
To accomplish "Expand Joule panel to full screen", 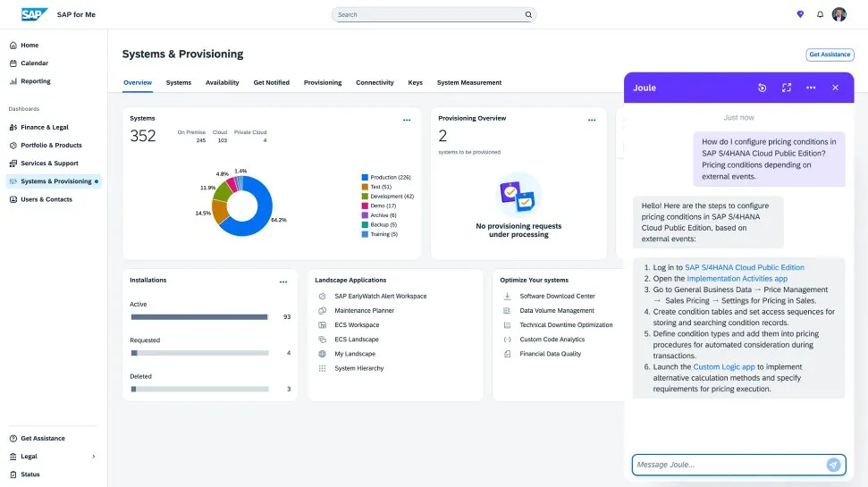I will click(787, 88).
